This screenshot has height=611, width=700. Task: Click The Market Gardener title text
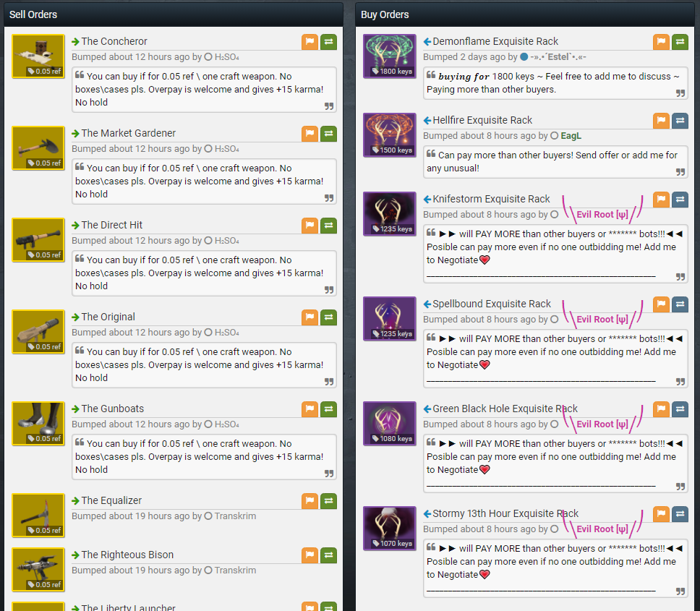point(129,134)
